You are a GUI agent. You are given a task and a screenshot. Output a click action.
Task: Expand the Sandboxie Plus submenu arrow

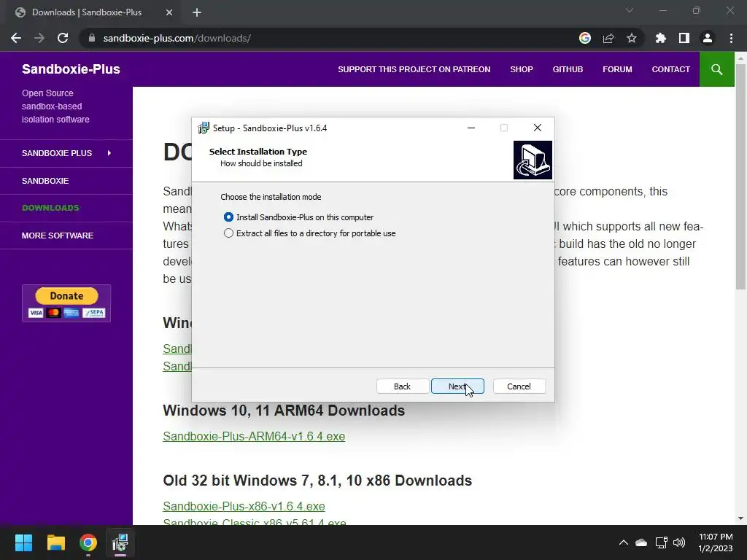click(109, 153)
